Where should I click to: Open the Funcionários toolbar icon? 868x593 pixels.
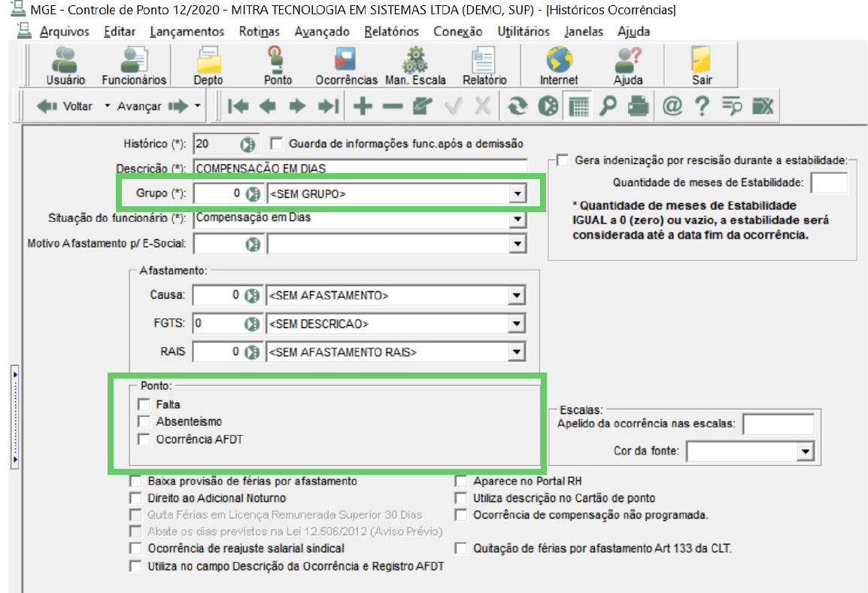click(134, 66)
